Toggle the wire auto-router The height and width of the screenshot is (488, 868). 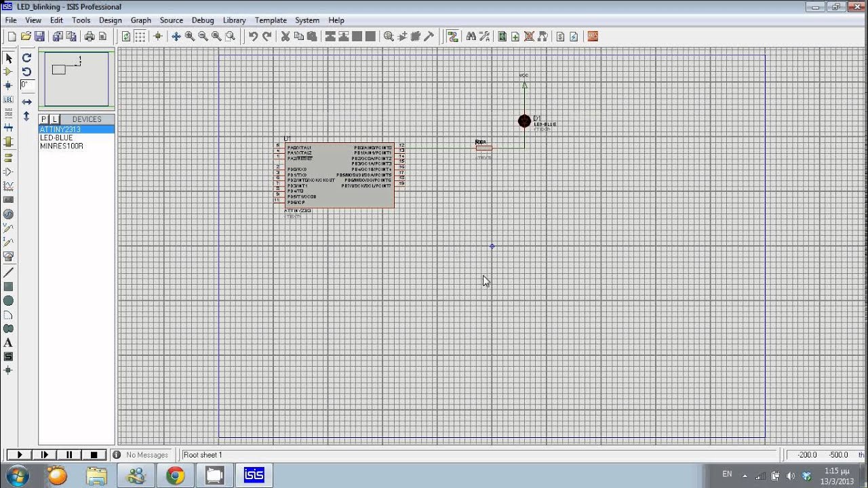pos(453,37)
